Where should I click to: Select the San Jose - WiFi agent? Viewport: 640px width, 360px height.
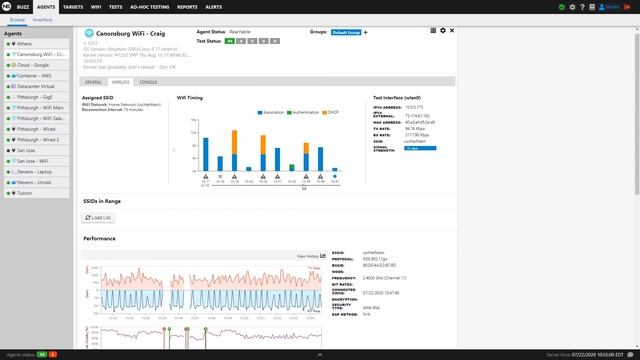point(37,161)
